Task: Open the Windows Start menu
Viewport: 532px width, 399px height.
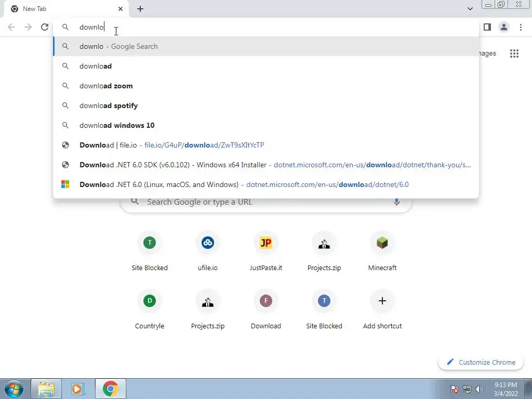Action: coord(14,389)
